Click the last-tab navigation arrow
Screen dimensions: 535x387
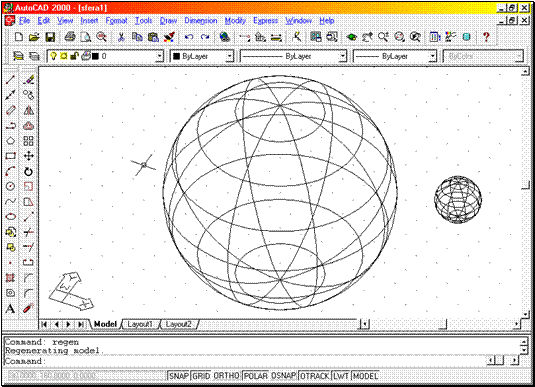81,324
